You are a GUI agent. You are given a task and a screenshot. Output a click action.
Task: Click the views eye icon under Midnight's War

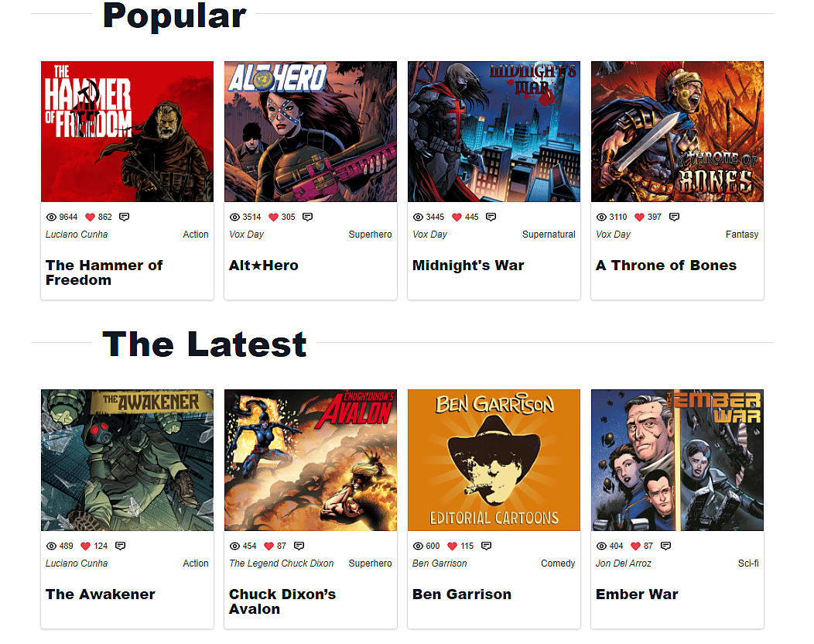coord(418,217)
